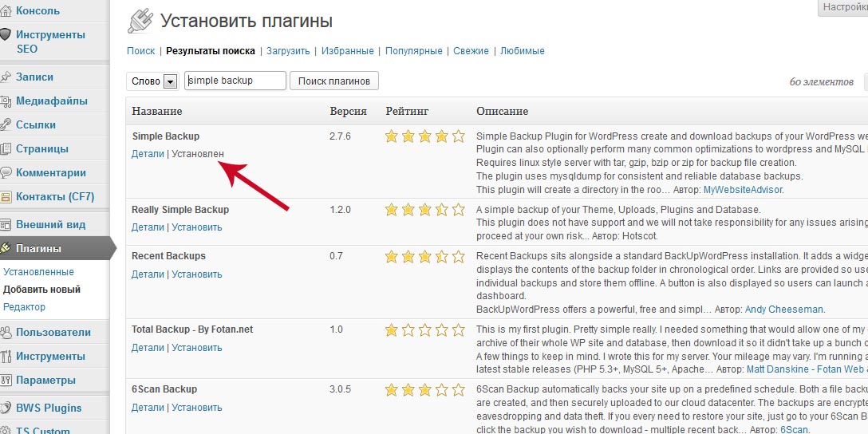This screenshot has height=434, width=868.
Task: Click the Название column header
Action: pos(156,111)
